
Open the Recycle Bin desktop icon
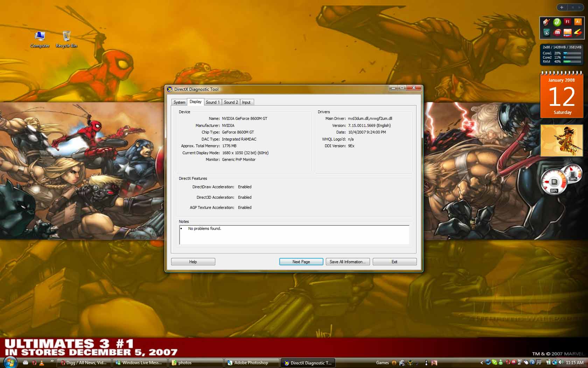66,40
